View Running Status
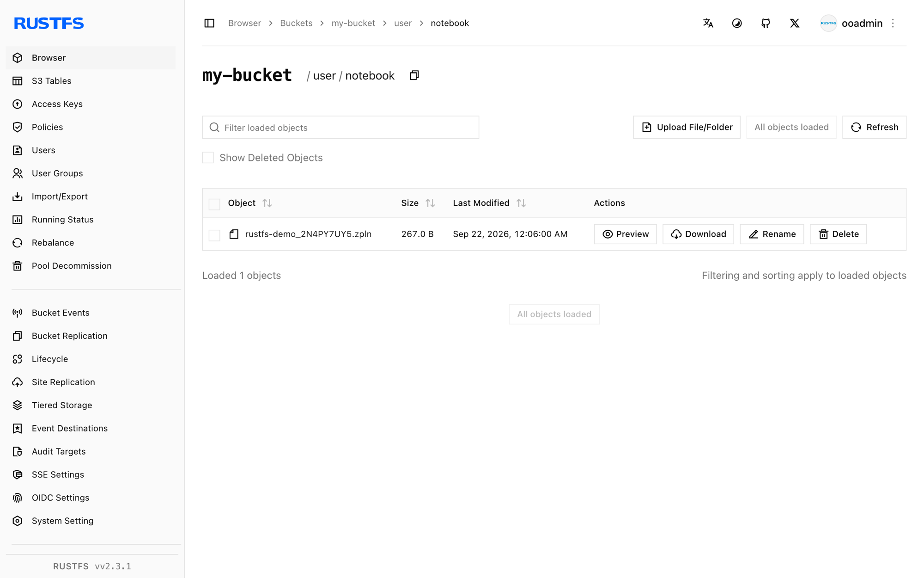The image size is (924, 578). [x=91, y=220]
